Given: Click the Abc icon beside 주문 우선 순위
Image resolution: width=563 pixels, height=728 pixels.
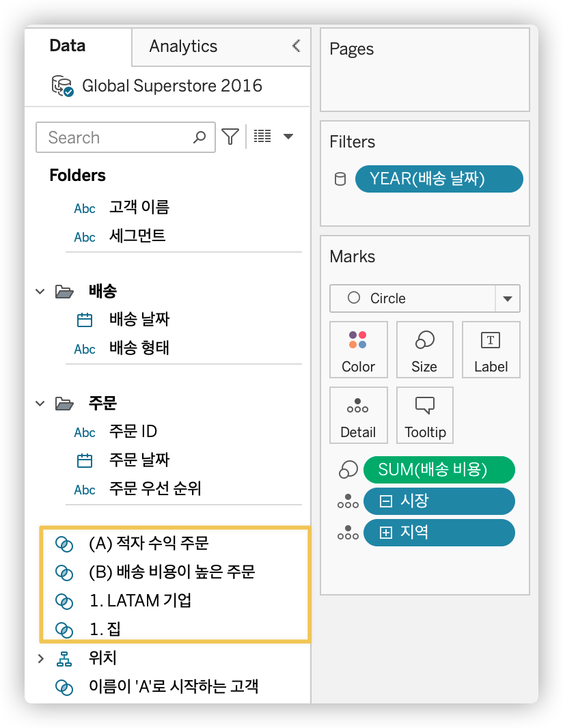Looking at the screenshot, I should (x=85, y=490).
